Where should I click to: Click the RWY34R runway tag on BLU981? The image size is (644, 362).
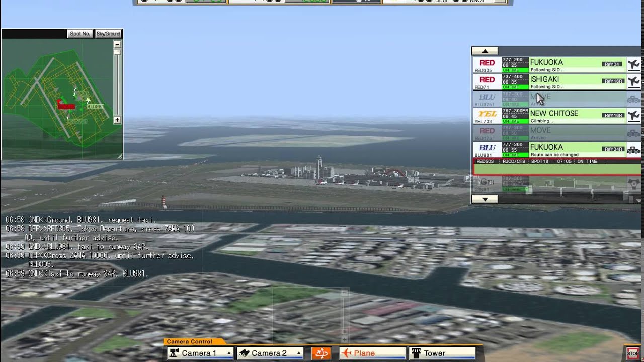click(x=613, y=149)
